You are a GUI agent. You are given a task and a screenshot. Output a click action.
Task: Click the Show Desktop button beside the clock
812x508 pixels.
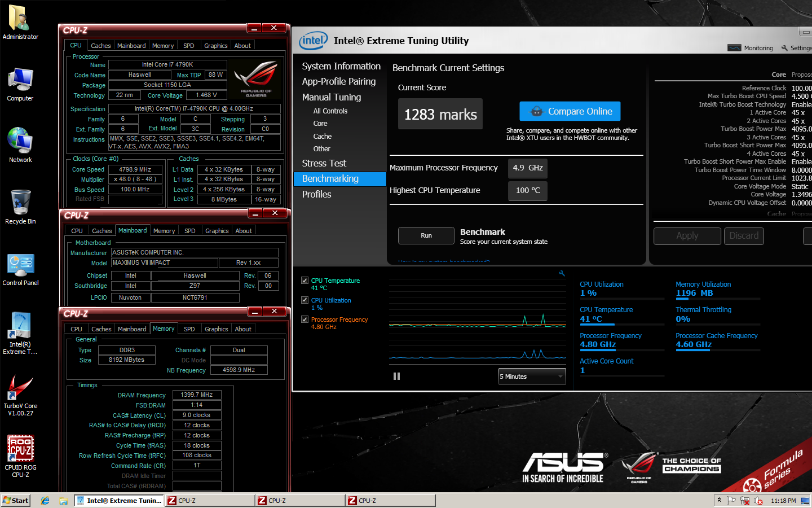(805, 501)
